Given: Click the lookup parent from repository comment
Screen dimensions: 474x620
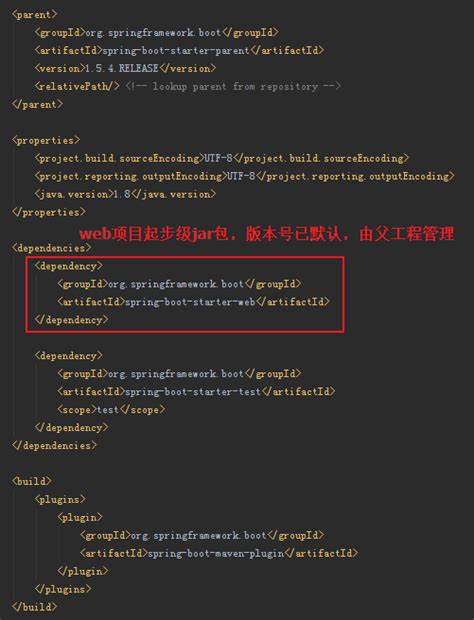Looking at the screenshot, I should pyautogui.click(x=233, y=86).
